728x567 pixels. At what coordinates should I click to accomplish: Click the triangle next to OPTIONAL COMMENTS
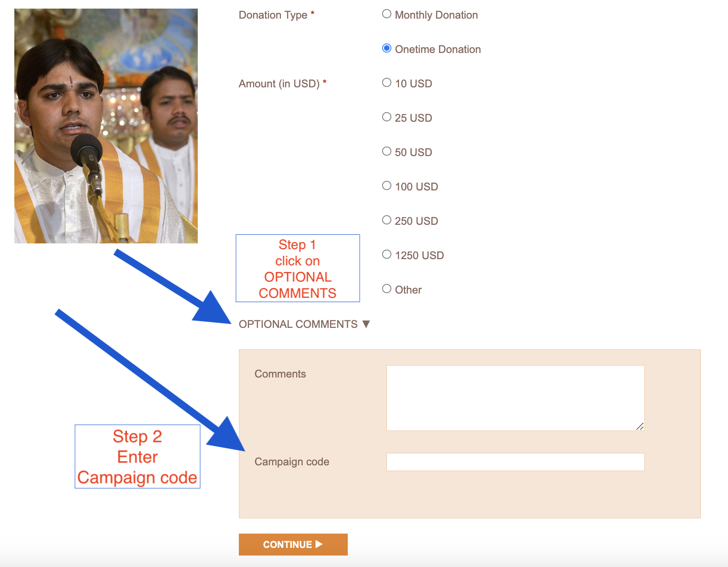coord(366,324)
